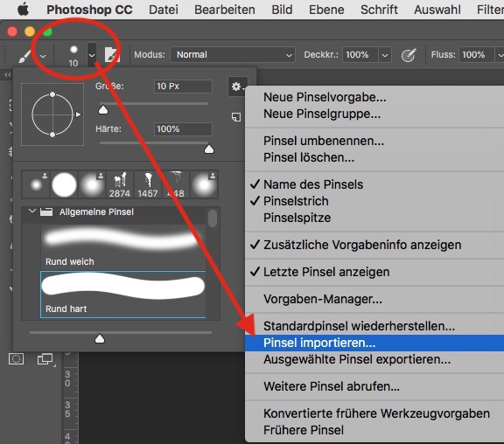Click the brush list scrollbar

(213, 219)
